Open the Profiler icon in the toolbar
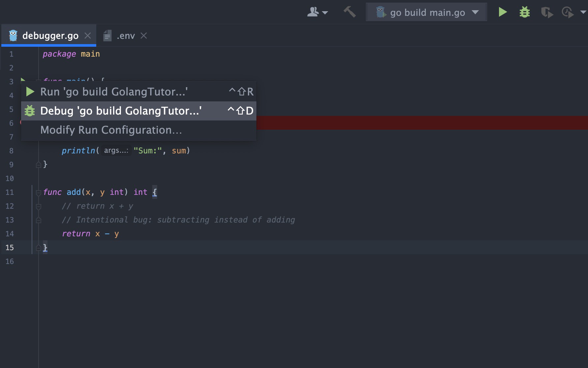Screen dimensions: 588x368 click(568, 12)
